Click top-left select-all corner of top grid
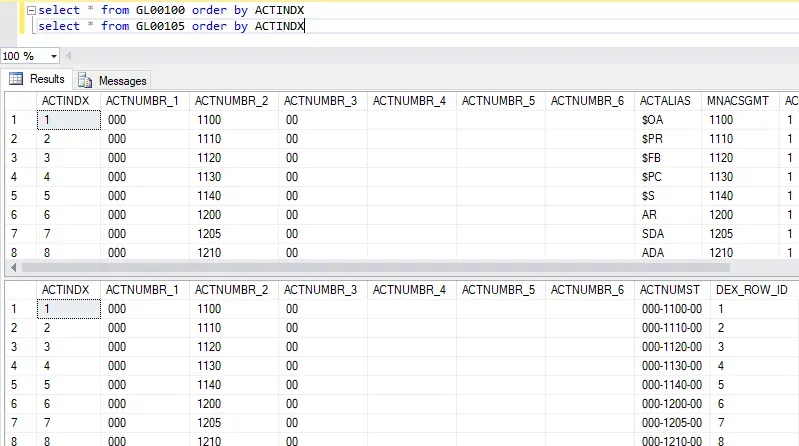Image resolution: width=799 pixels, height=446 pixels. pyautogui.click(x=17, y=100)
